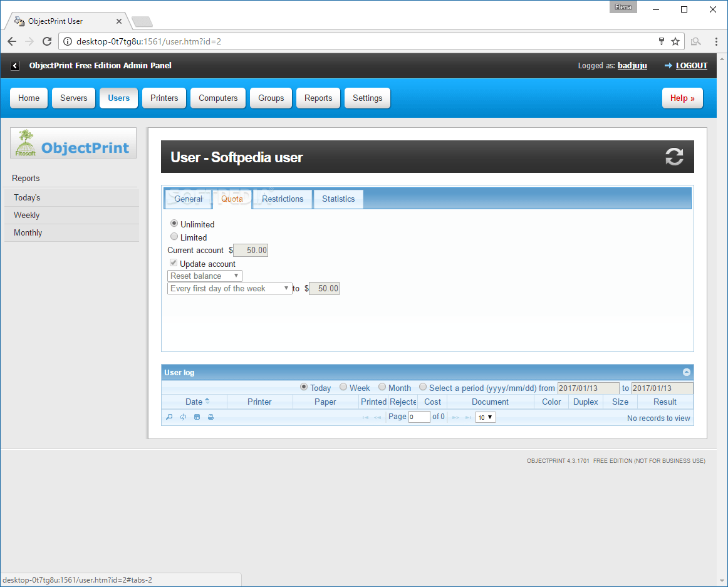Go to the next log page
728x587 pixels.
[455, 417]
